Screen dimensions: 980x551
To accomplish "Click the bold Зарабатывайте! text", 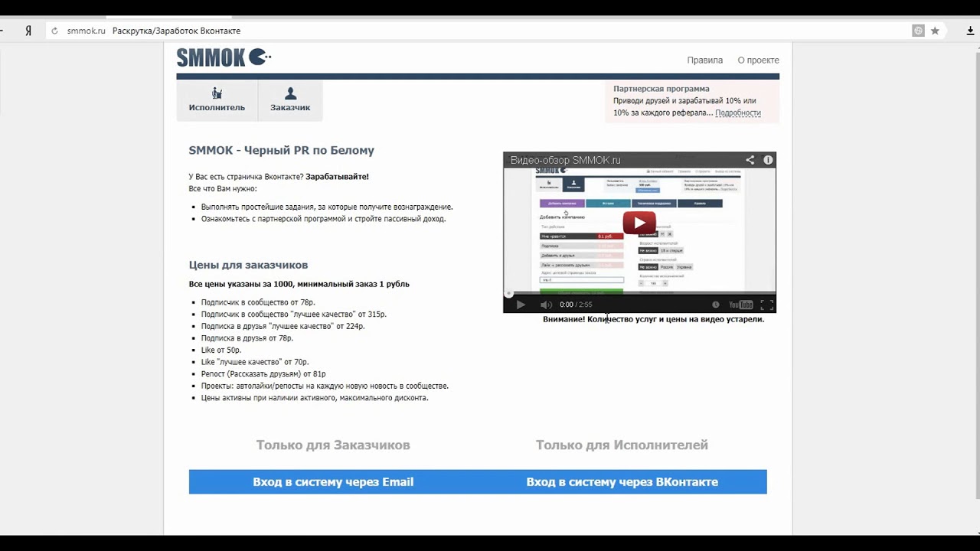I will pos(337,176).
